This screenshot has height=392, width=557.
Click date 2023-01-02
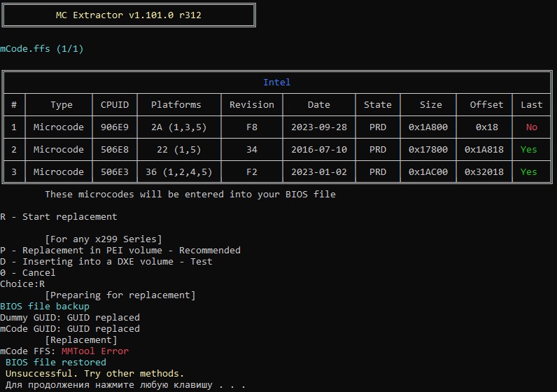pyautogui.click(x=319, y=172)
